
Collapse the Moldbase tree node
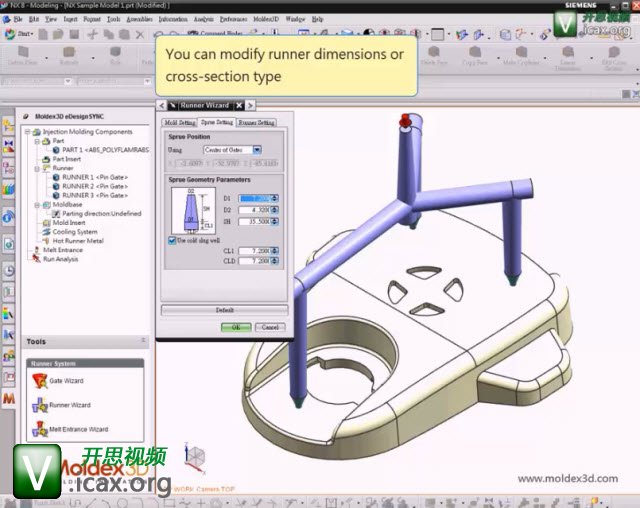click(37, 204)
